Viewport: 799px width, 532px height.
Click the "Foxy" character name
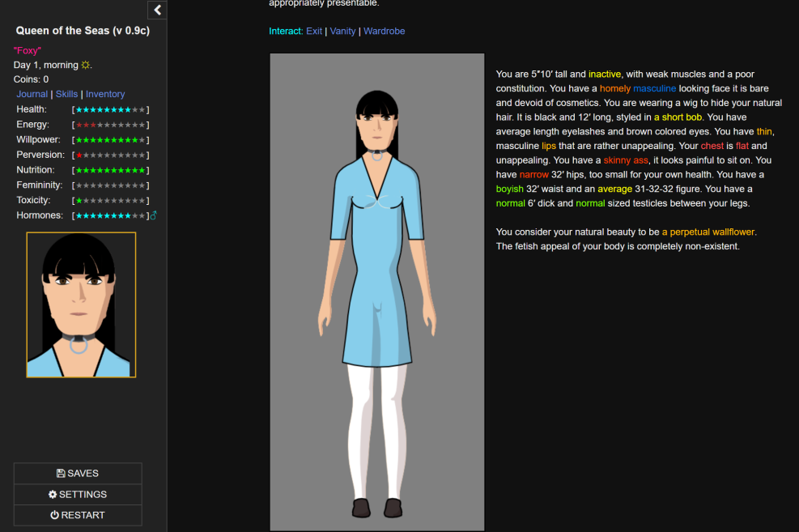click(28, 50)
